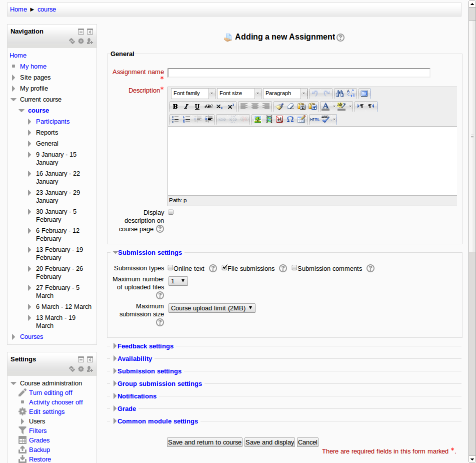This screenshot has height=463, width=476.
Task: Open Participants in Navigation tree
Action: (x=53, y=122)
